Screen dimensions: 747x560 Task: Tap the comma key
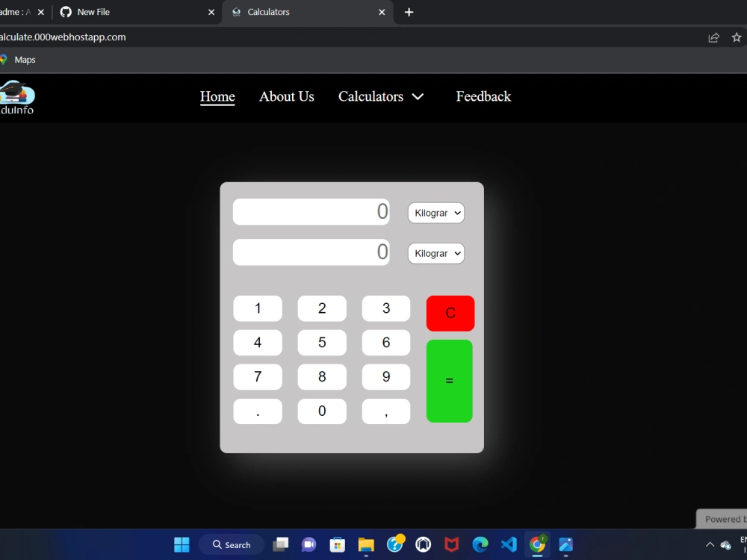(x=386, y=411)
